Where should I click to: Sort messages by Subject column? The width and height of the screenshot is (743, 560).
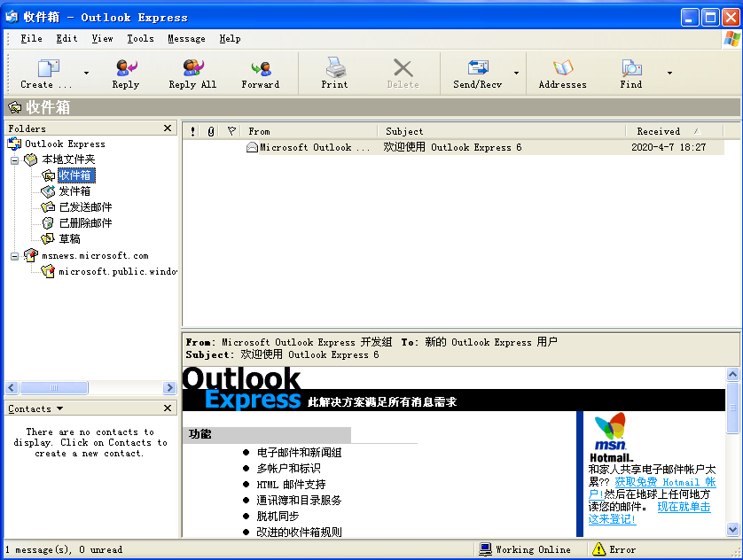(502, 131)
